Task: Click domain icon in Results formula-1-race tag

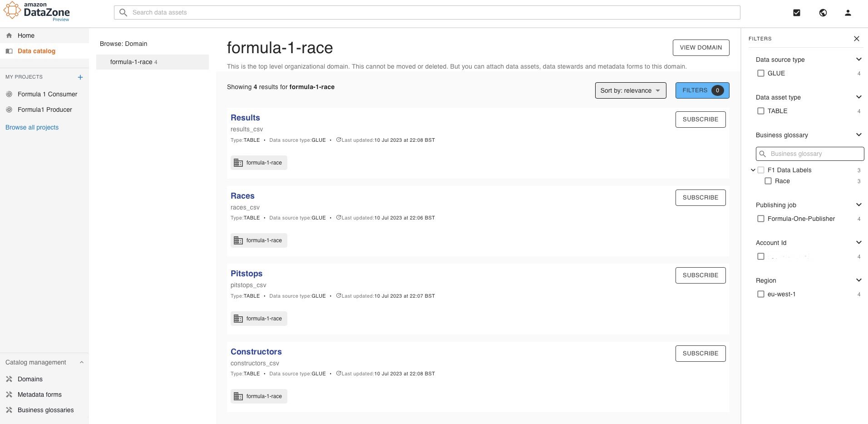Action: coord(238,163)
